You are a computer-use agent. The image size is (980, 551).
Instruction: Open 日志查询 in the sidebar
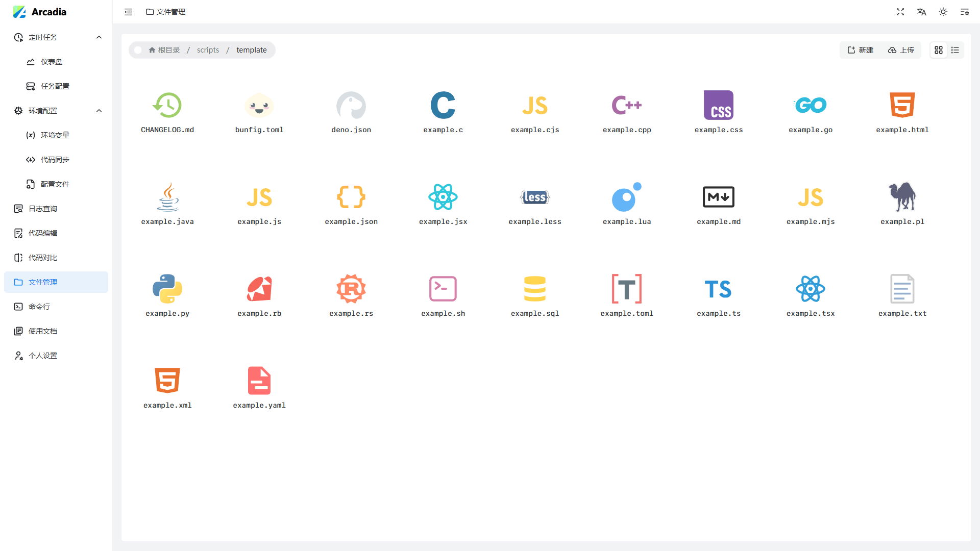[x=43, y=209]
